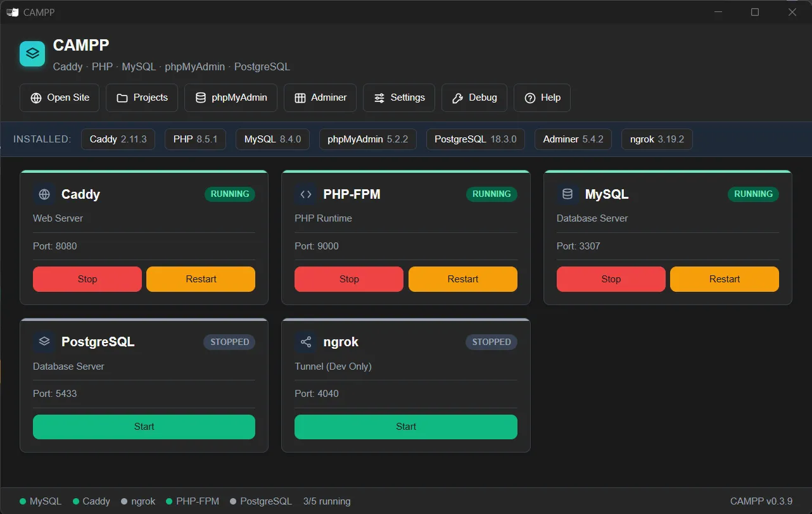Screen dimensions: 812x514
Task: Start the PostgreSQL database server
Action: [x=144, y=427]
